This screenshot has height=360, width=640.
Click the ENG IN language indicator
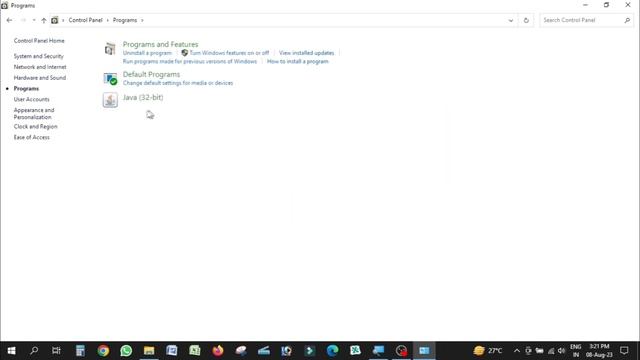point(576,351)
